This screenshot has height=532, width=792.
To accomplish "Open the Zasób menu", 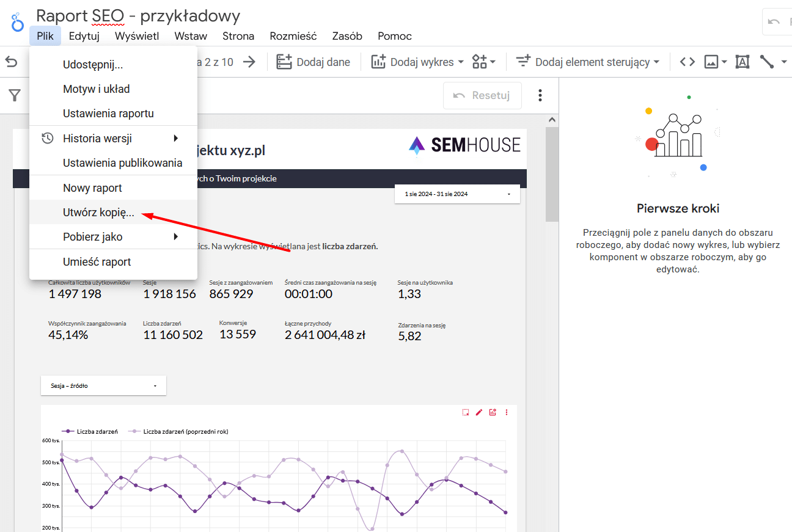I will click(x=347, y=36).
